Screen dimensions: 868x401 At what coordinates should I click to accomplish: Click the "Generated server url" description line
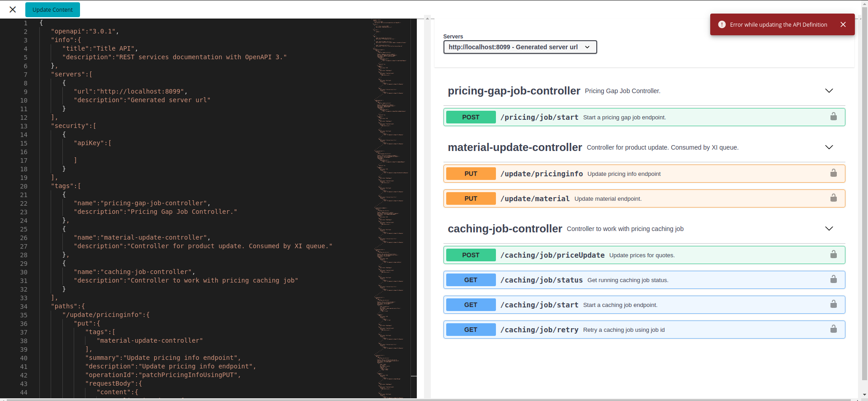[x=142, y=100]
